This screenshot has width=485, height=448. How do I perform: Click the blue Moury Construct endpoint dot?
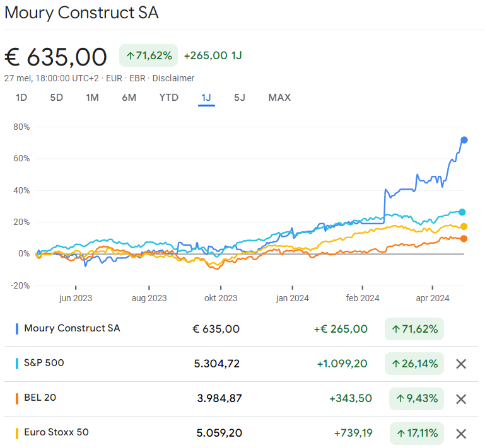tap(464, 140)
